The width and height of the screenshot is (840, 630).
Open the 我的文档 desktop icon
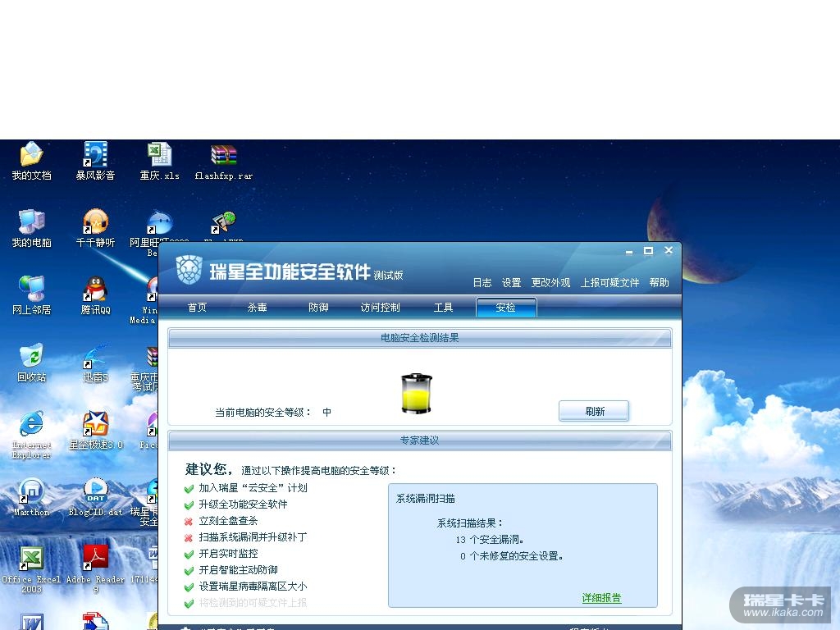pos(32,161)
